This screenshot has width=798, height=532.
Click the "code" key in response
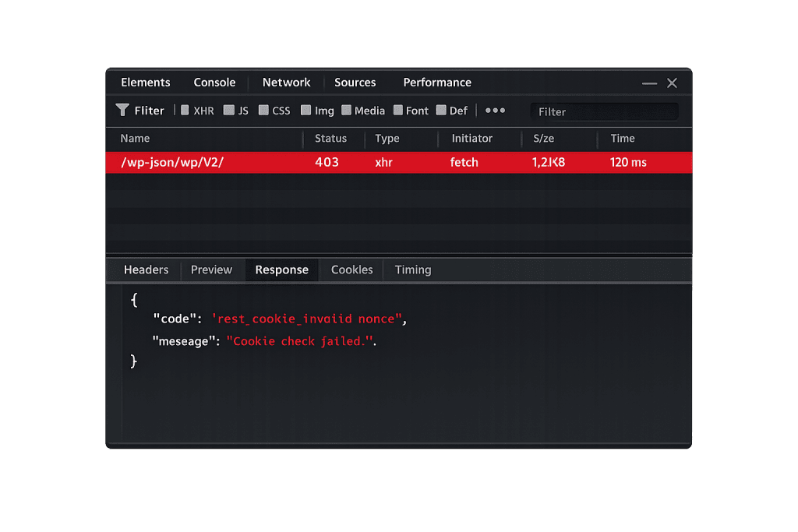(175, 319)
